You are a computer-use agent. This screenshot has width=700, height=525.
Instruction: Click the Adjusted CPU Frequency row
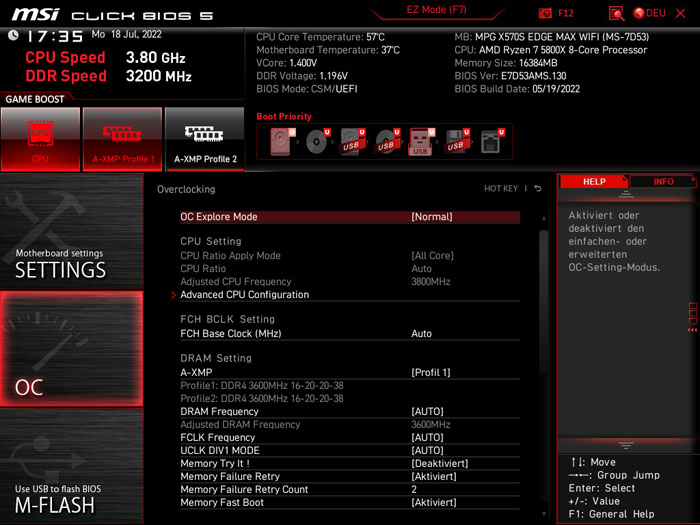coord(350,282)
